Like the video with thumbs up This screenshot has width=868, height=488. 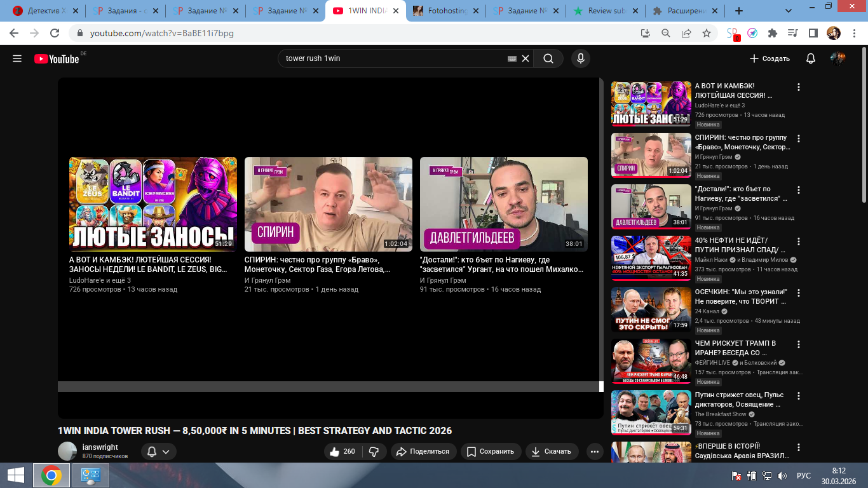[342, 451]
